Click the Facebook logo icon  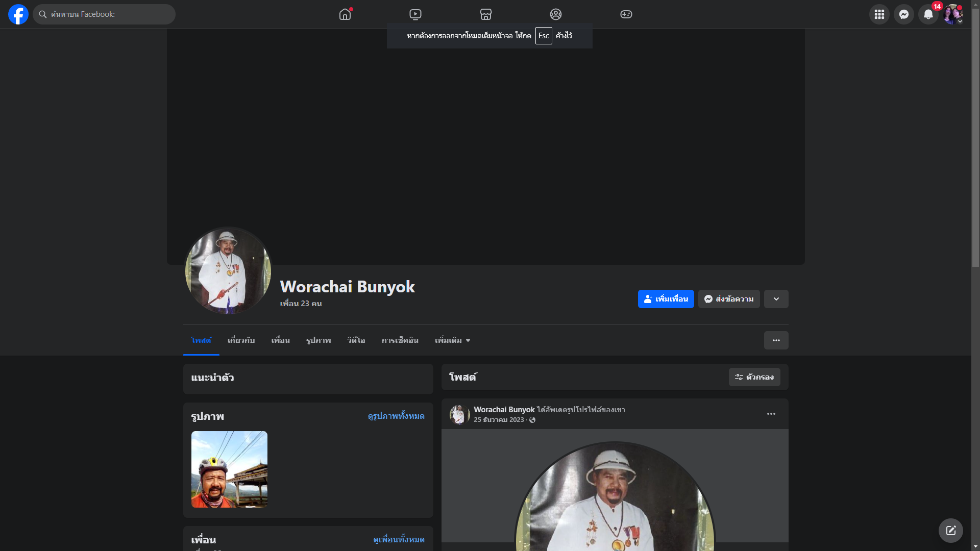(18, 14)
